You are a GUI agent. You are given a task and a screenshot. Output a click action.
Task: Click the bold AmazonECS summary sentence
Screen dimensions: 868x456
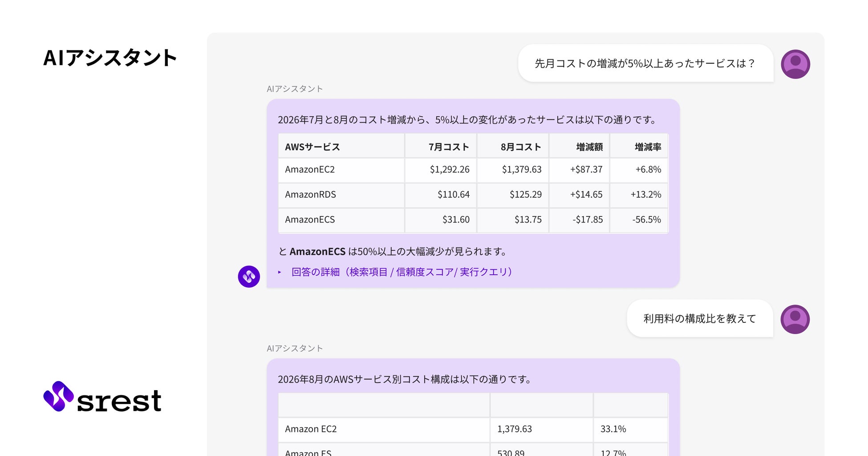tap(393, 252)
